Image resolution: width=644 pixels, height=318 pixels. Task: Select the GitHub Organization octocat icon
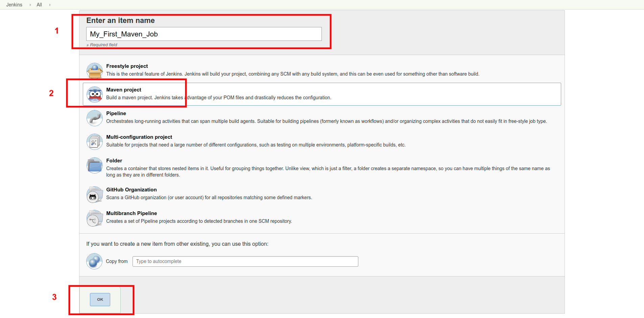95,194
